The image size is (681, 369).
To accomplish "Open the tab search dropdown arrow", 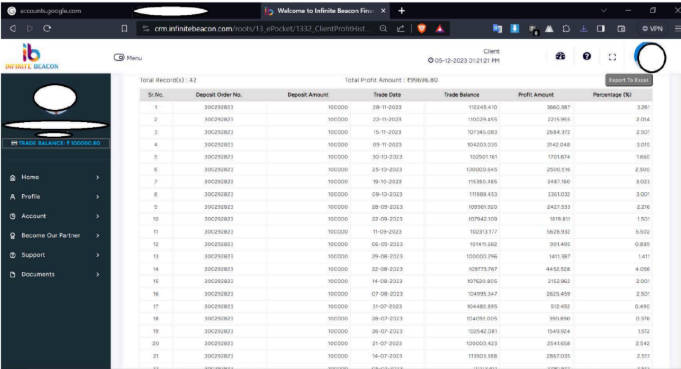I will point(604,10).
